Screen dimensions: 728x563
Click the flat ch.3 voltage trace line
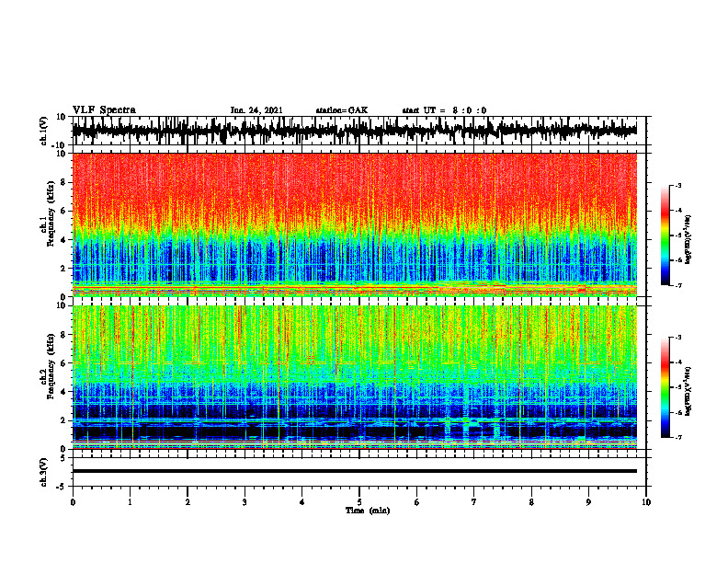[x=354, y=471]
